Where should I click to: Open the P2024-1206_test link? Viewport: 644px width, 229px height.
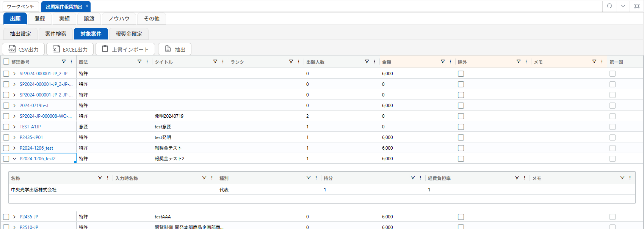36,148
